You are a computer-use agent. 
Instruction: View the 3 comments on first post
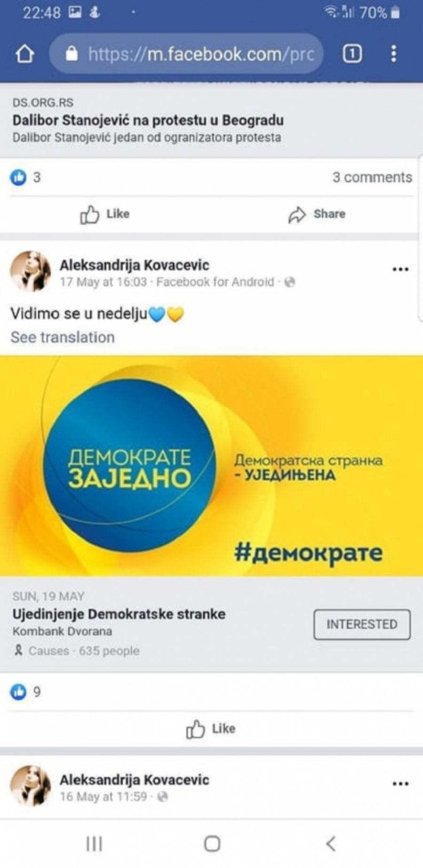(372, 177)
